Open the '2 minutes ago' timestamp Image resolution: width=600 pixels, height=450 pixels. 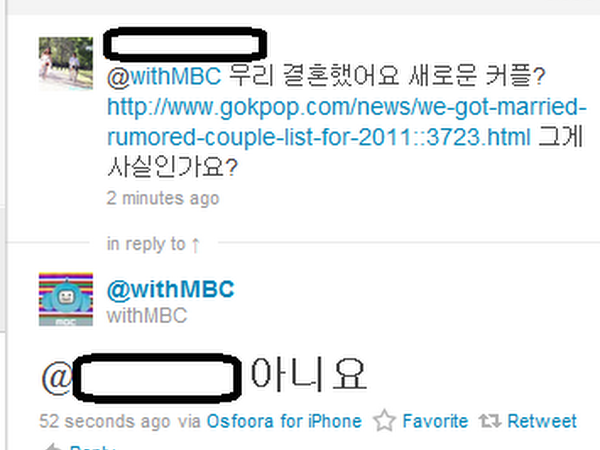click(163, 198)
